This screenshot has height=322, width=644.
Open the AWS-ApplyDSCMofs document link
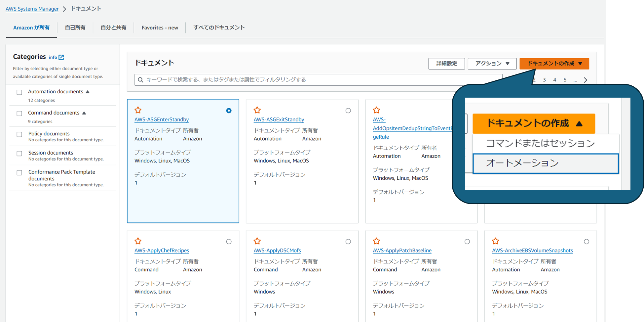277,251
